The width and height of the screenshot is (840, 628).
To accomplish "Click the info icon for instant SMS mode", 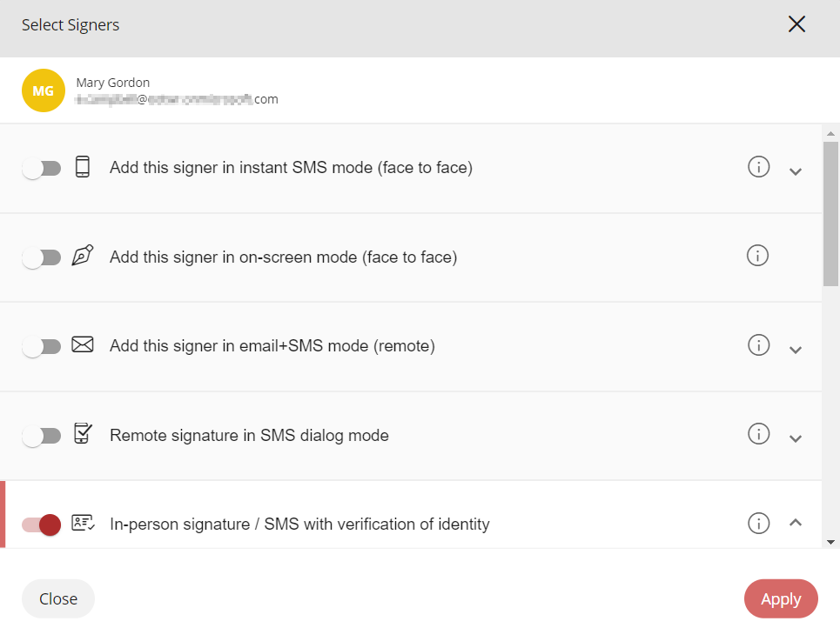I will coord(759,167).
